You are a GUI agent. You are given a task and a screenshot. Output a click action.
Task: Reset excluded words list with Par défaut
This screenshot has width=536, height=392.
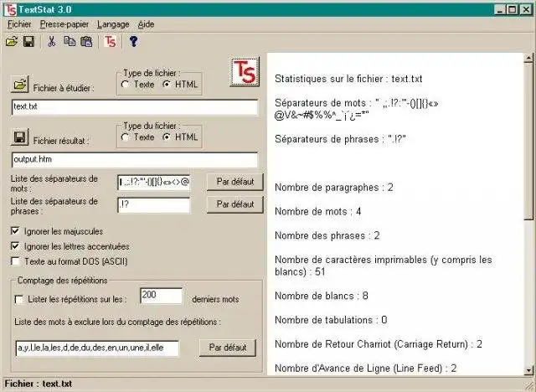click(228, 348)
